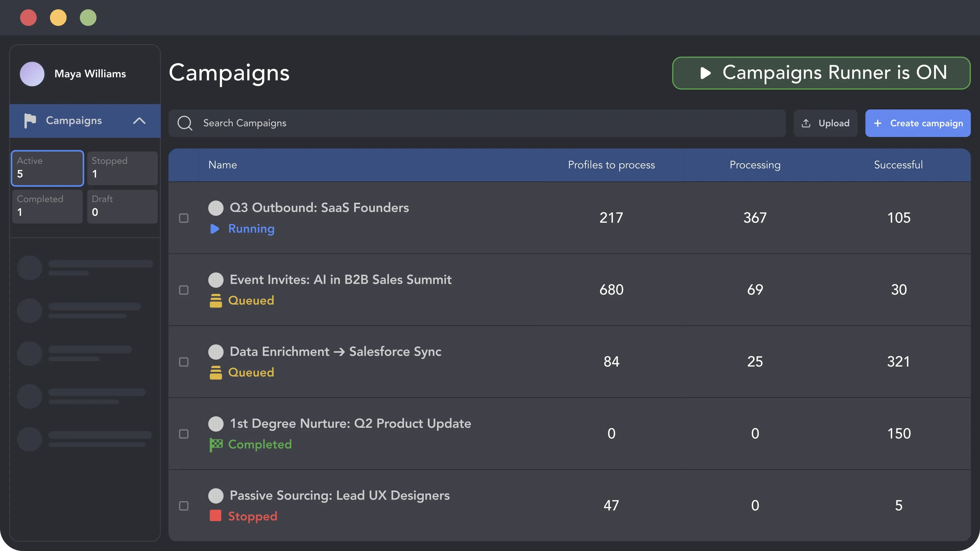
Task: Click the gray status circle beside 1st Degree Nurture
Action: coord(216,424)
